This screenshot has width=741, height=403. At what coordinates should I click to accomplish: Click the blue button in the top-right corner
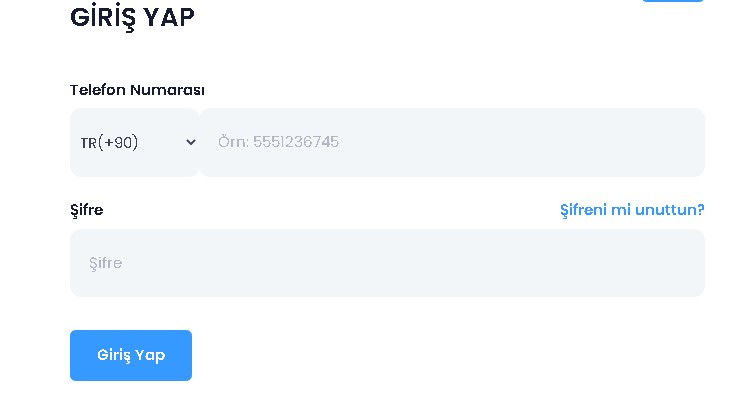point(672,1)
